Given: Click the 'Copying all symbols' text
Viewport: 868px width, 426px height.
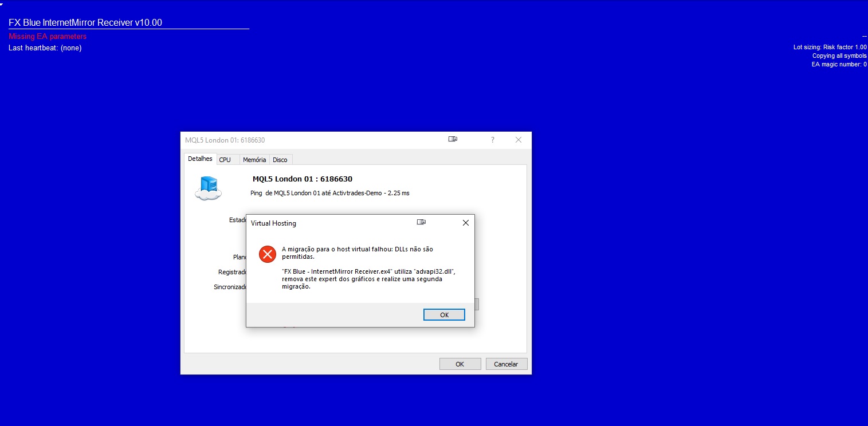Looking at the screenshot, I should 839,56.
